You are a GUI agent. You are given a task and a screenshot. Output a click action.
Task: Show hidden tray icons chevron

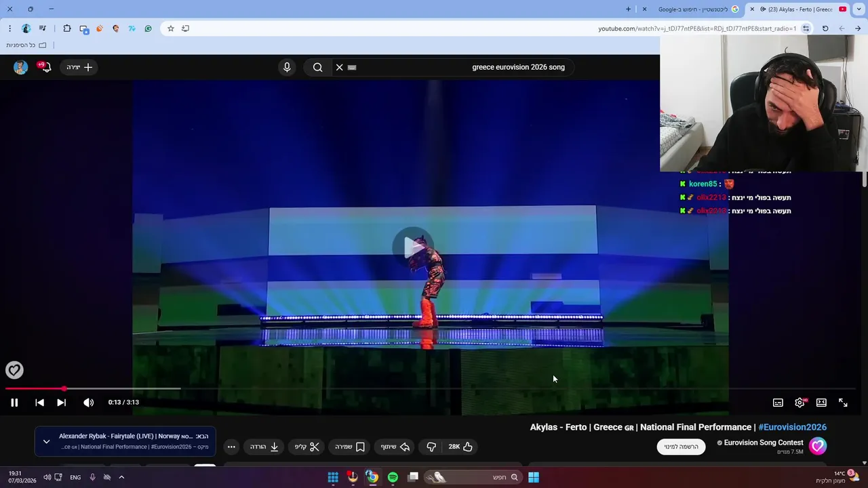121,477
